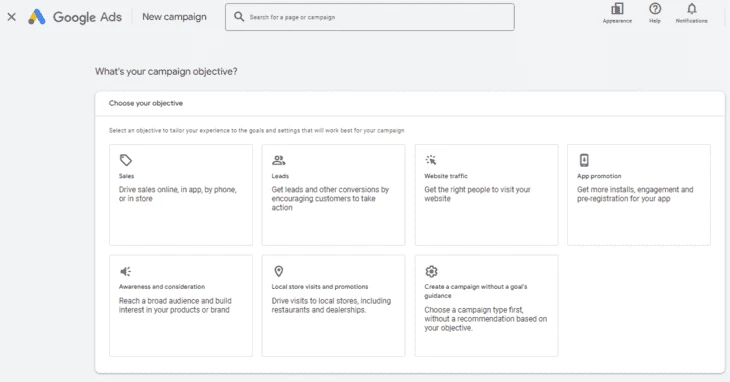Click the Sales tag icon
The width and height of the screenshot is (730, 382).
(126, 160)
